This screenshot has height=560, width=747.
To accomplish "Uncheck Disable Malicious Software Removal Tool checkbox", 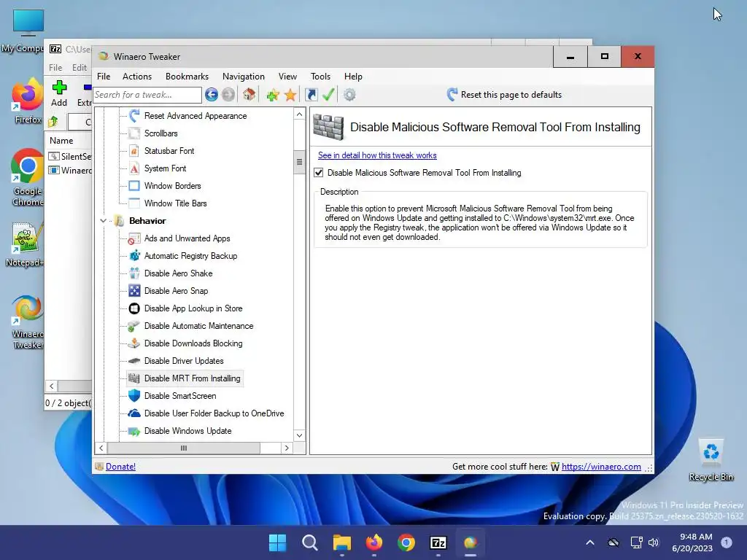I will [319, 173].
